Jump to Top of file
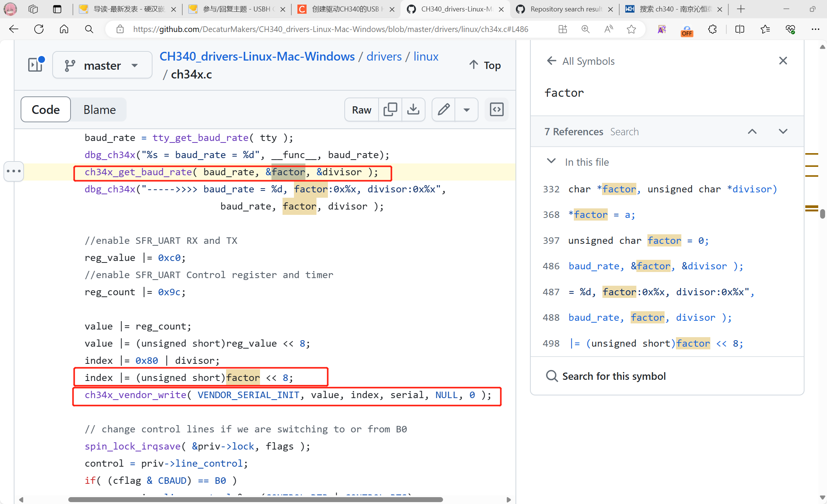 (x=485, y=65)
